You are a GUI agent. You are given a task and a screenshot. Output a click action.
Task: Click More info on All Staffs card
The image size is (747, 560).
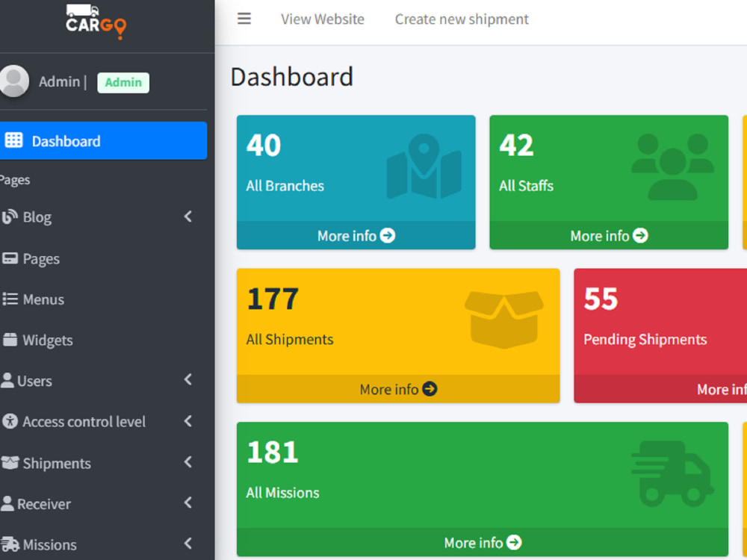click(609, 236)
